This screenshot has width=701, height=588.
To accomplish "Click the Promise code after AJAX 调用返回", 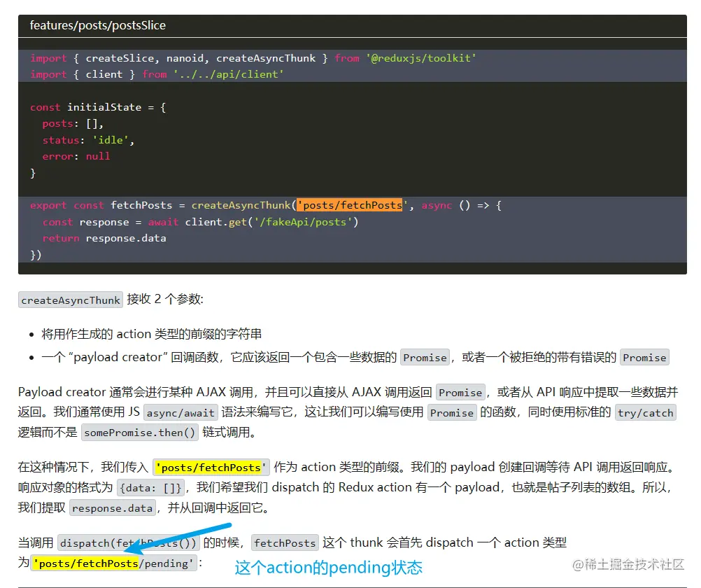I will coord(460,393).
